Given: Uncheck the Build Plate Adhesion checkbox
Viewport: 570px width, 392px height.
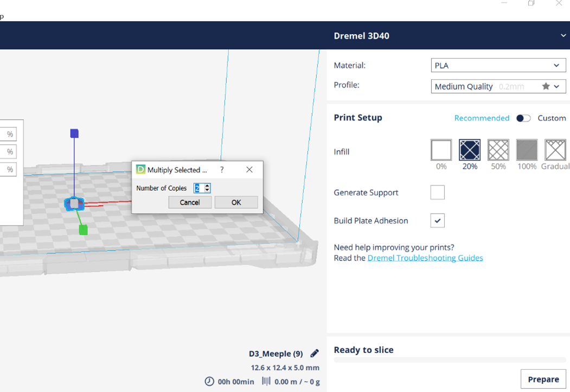Looking at the screenshot, I should coord(437,221).
